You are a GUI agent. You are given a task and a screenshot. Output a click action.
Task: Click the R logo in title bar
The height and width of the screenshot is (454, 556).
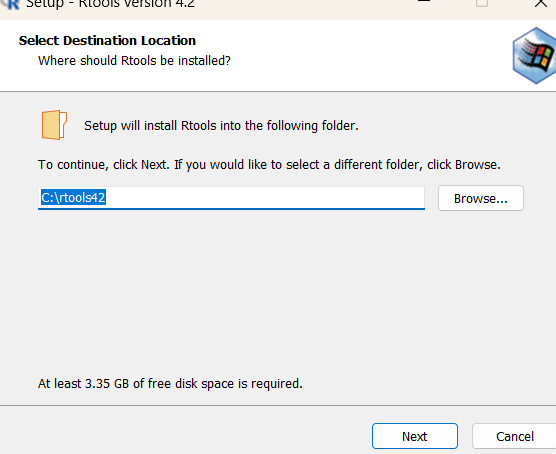coord(11,4)
